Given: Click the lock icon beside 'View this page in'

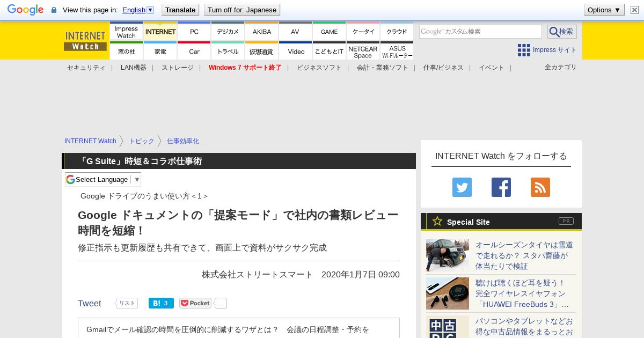Looking at the screenshot, I should click(x=54, y=10).
